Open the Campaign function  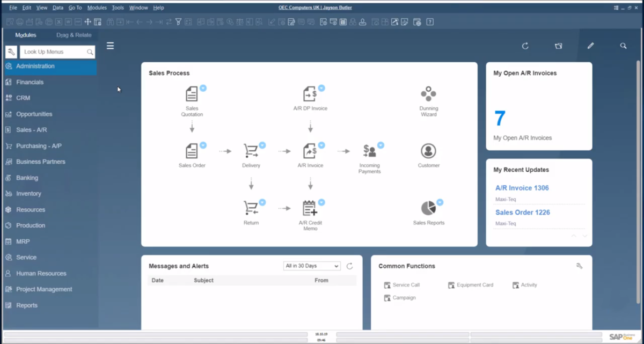(x=400, y=298)
